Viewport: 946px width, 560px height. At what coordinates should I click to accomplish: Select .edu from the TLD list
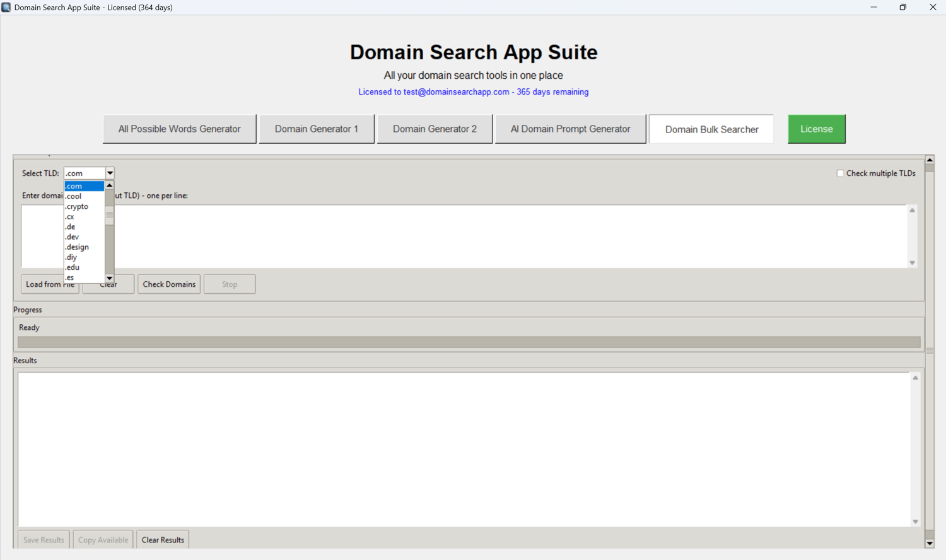click(x=84, y=267)
